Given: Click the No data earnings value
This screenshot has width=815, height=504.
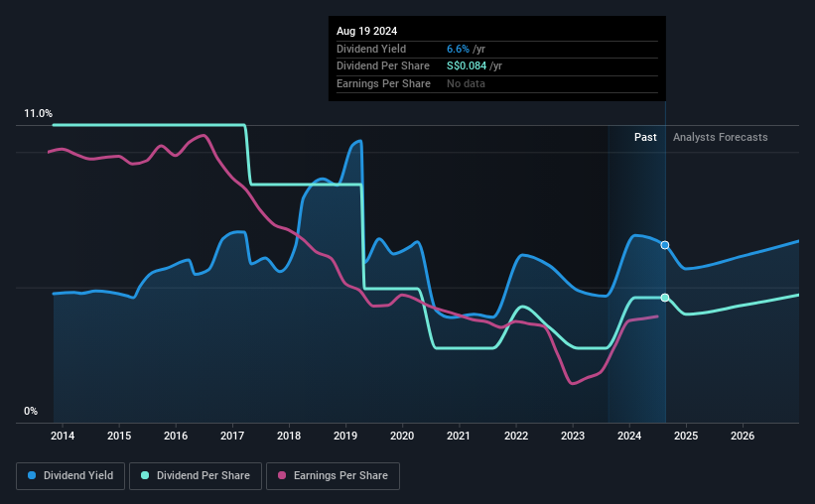Looking at the screenshot, I should tap(466, 83).
